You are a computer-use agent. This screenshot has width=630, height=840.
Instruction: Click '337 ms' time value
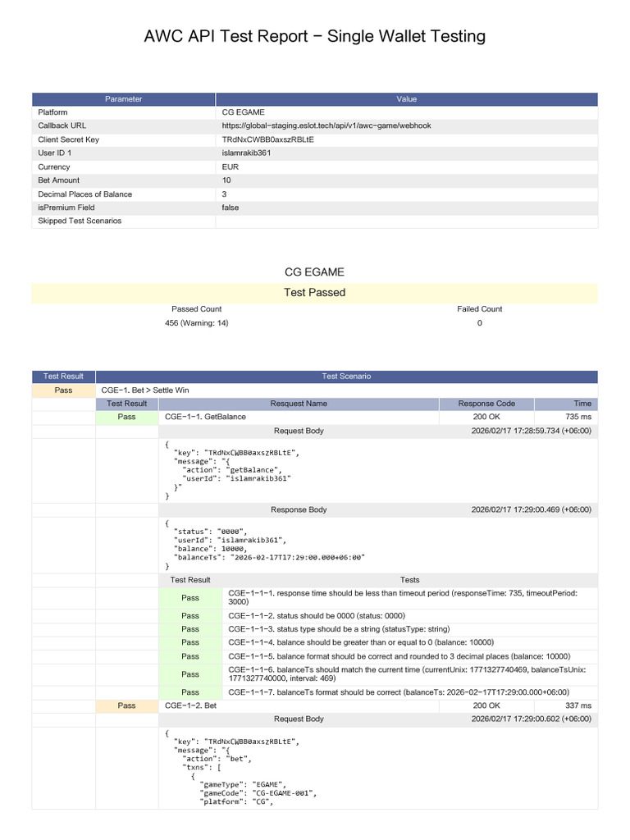(x=578, y=706)
